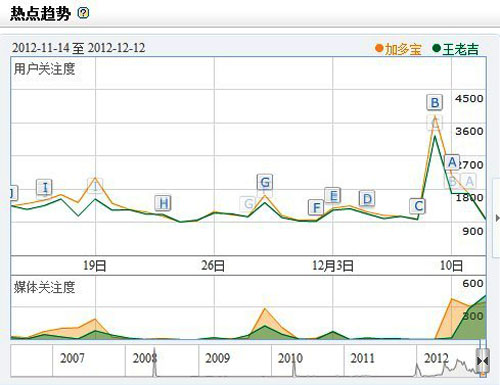Viewport: 500px width, 385px height.
Task: Click the 900 axis value
Action: (x=473, y=231)
